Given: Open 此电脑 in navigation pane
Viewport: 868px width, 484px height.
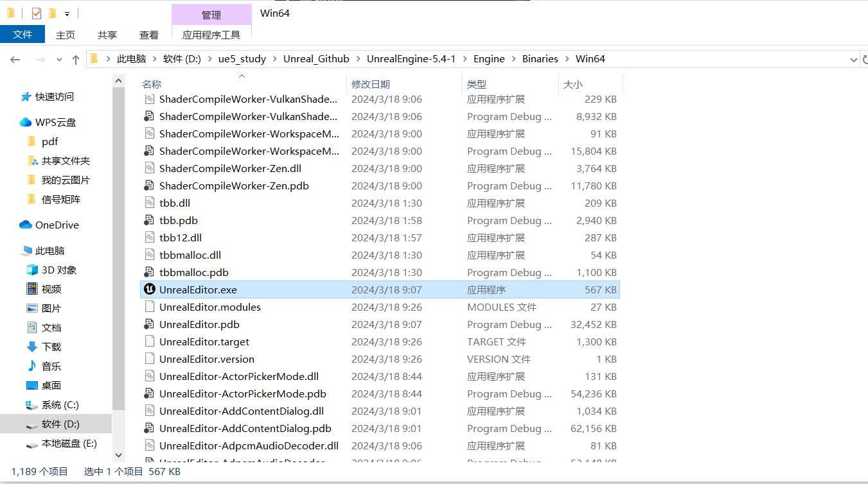Looking at the screenshot, I should click(50, 250).
